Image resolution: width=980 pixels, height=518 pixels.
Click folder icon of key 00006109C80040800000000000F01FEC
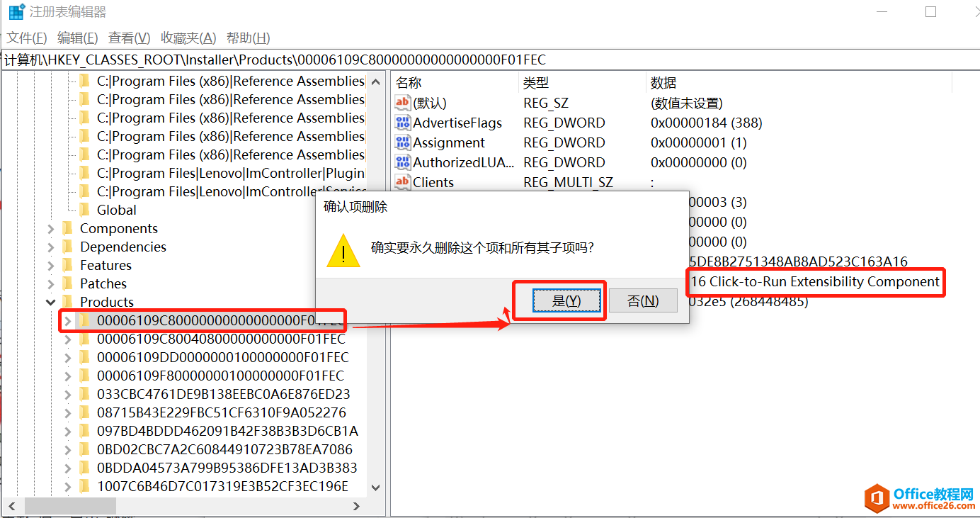click(x=85, y=339)
